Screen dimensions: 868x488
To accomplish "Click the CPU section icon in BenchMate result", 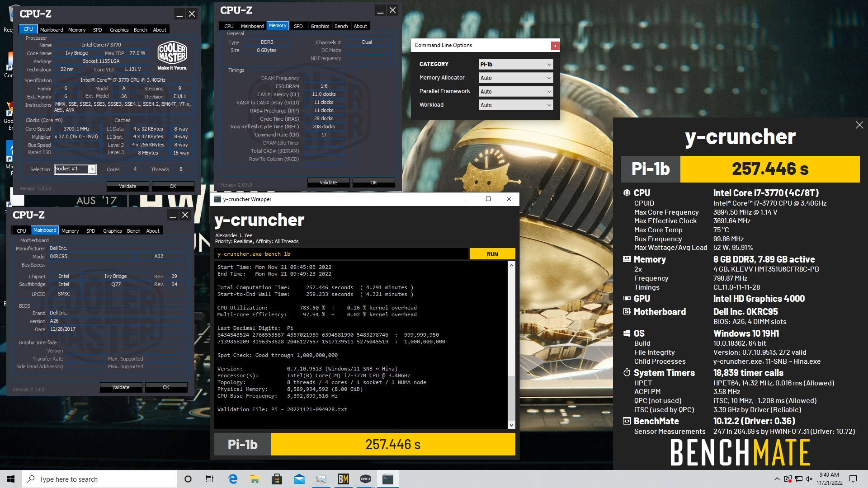I will point(627,193).
